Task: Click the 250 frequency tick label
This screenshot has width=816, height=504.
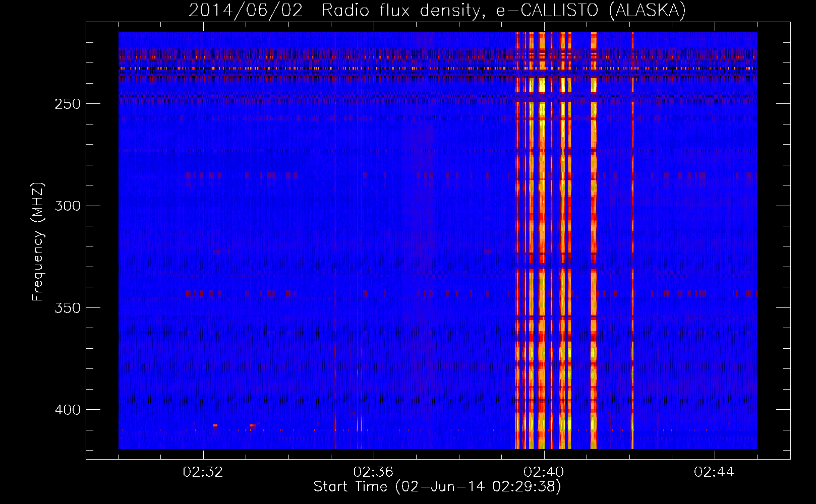Action: click(68, 104)
